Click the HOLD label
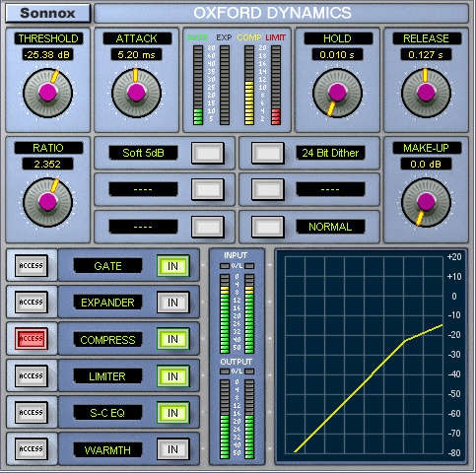This screenshot has width=476, height=473. (338, 38)
